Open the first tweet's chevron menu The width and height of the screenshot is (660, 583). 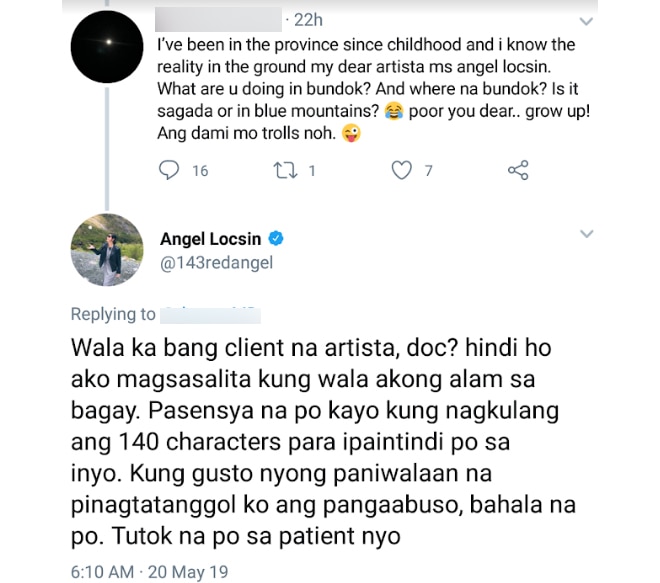coord(586,21)
